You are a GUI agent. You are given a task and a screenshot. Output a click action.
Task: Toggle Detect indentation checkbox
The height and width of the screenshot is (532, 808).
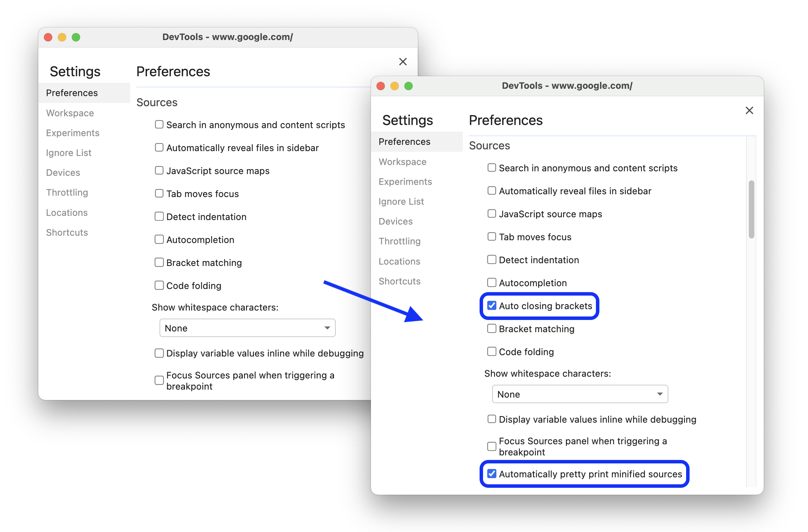(x=491, y=260)
